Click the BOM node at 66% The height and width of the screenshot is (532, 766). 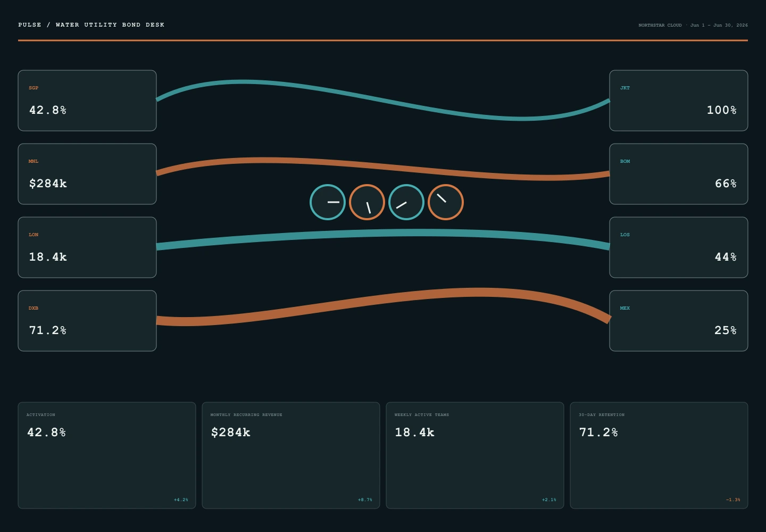click(x=679, y=174)
